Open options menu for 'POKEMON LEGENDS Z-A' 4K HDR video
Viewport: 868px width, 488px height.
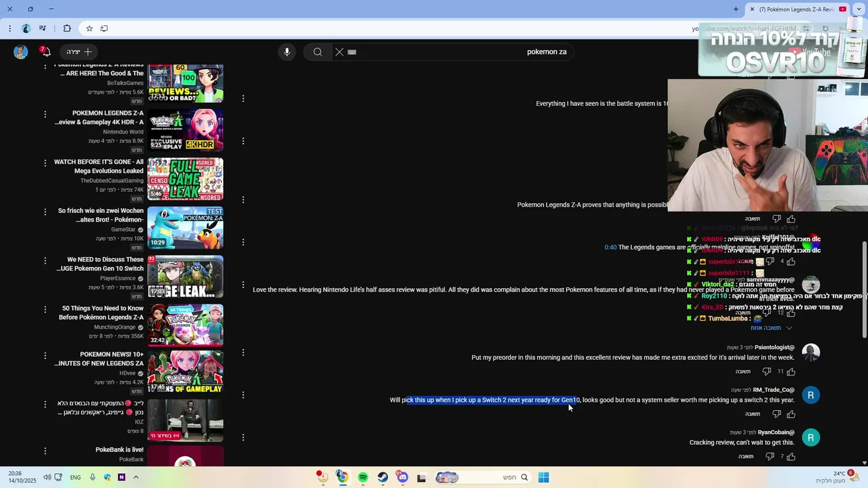pyautogui.click(x=45, y=115)
